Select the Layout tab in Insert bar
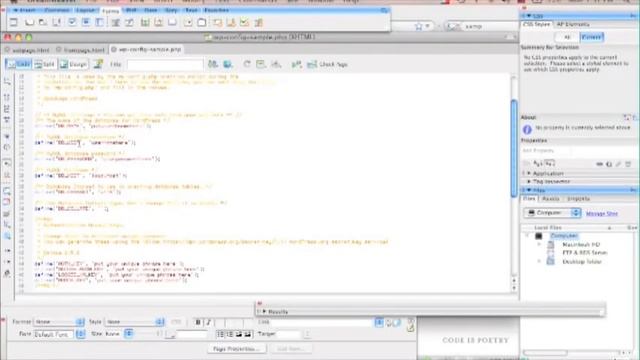This screenshot has width=640, height=360. coord(86,10)
